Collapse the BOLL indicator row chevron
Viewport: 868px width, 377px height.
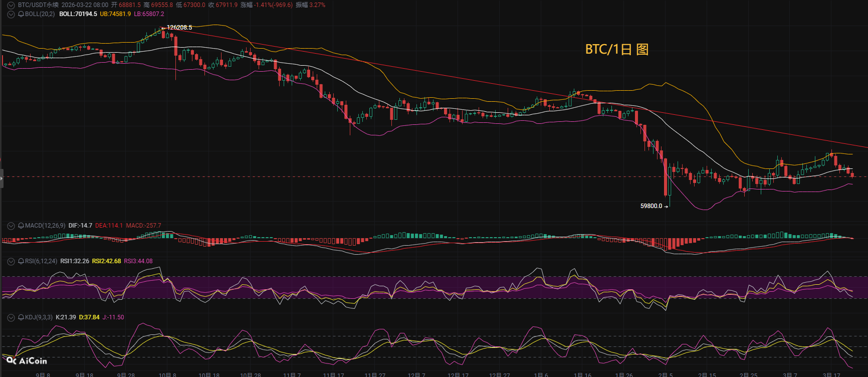pos(11,14)
